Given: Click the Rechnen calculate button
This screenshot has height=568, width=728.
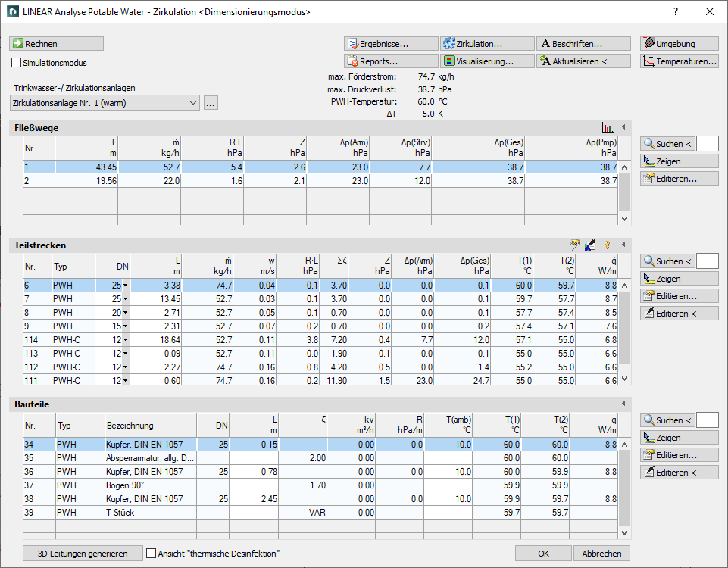Looking at the screenshot, I should tap(56, 44).
